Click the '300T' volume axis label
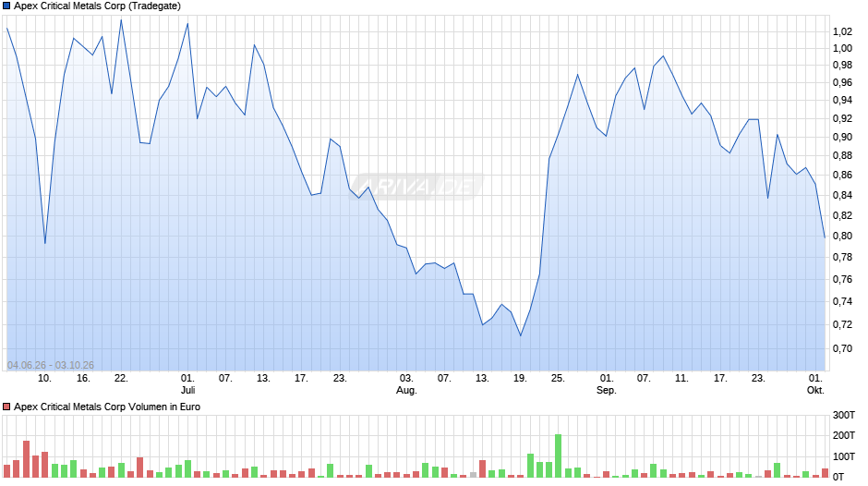This screenshot has width=868, height=486. tap(844, 415)
